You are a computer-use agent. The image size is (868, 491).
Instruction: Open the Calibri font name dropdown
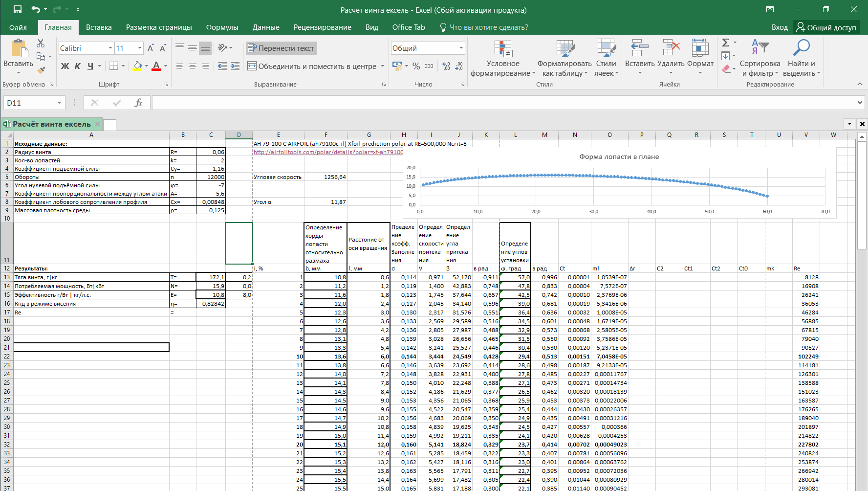coord(110,48)
